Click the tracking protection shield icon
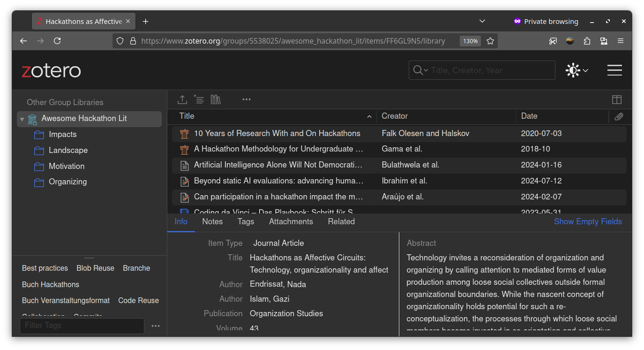644x350 pixels. (x=120, y=41)
